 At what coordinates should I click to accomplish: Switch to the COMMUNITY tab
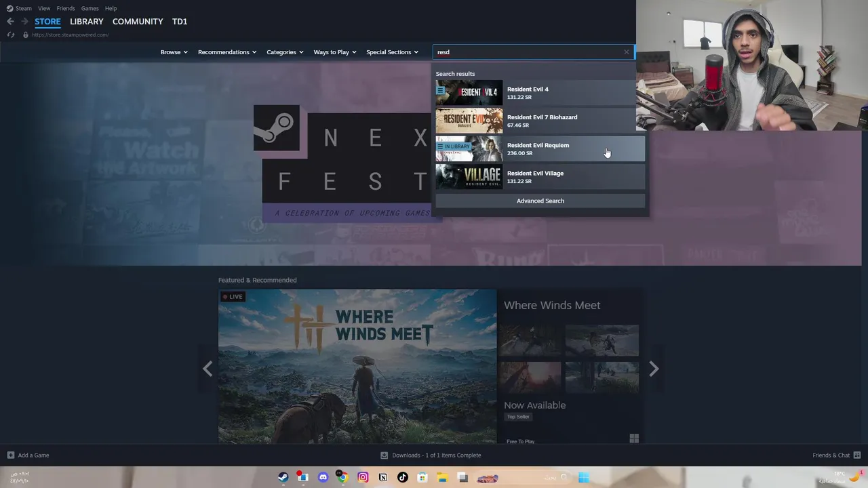138,22
